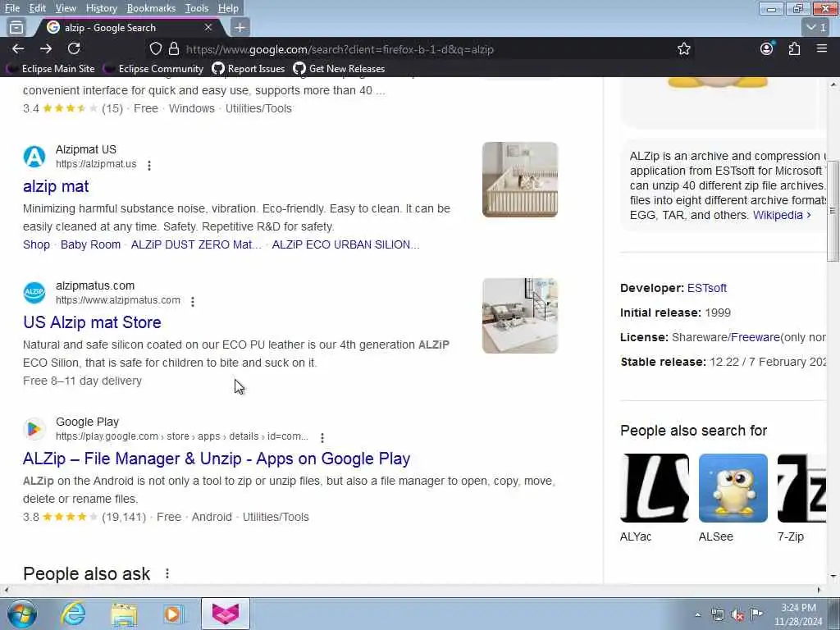840x630 pixels.
Task: Open the network tray icon
Action: [717, 614]
